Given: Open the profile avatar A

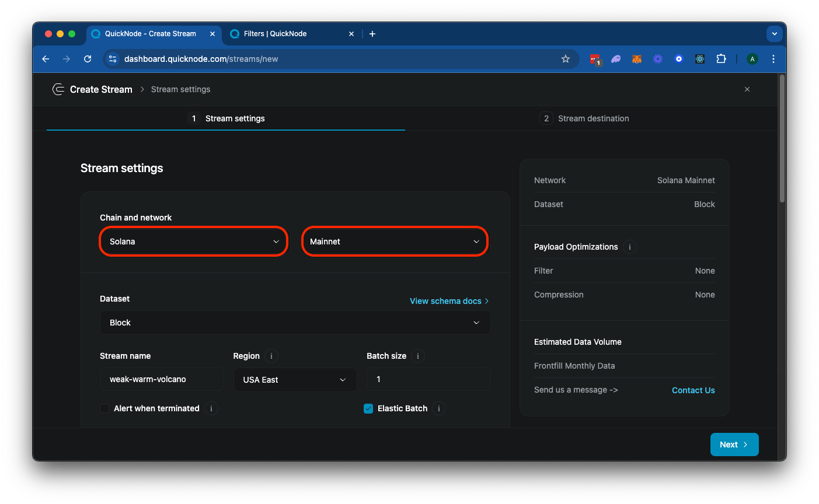Looking at the screenshot, I should coord(752,59).
